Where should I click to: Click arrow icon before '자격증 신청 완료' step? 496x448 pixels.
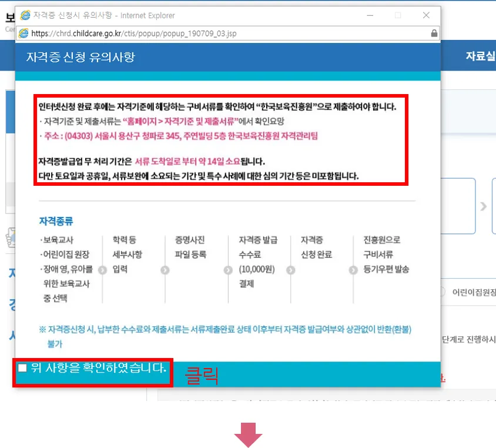291,270
